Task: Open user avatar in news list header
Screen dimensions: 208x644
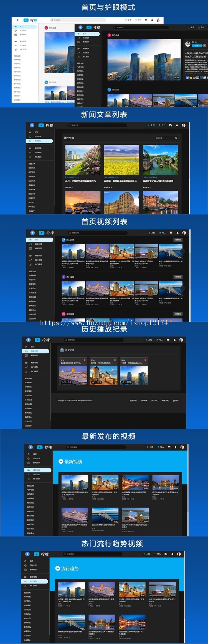Action: pyautogui.click(x=184, y=125)
